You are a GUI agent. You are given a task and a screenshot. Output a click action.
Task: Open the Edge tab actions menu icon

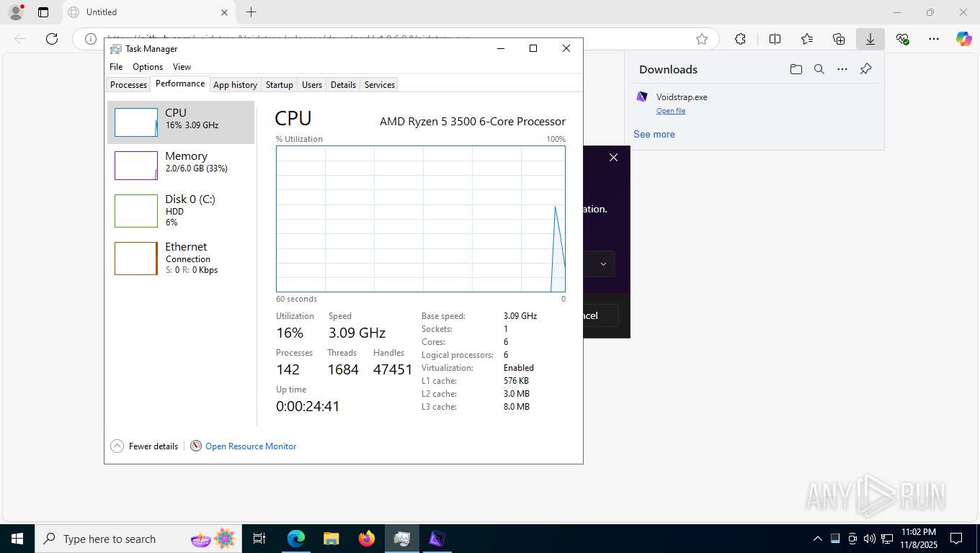point(43,12)
